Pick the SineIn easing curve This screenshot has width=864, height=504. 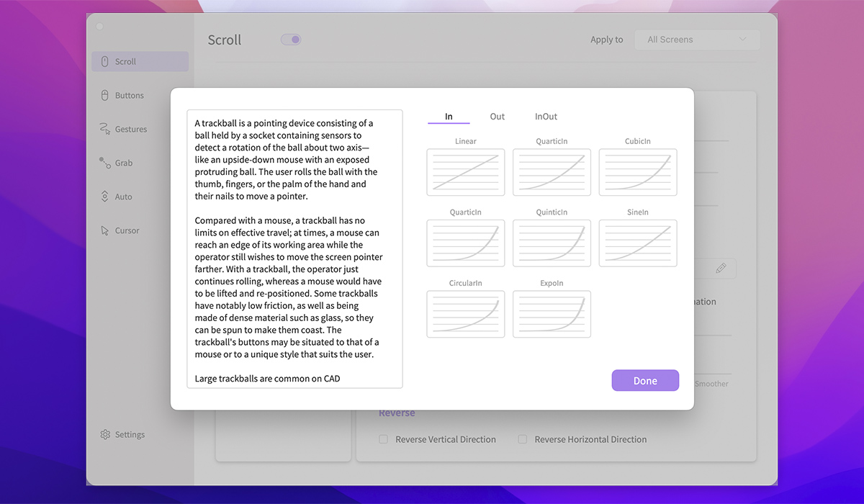tap(637, 243)
